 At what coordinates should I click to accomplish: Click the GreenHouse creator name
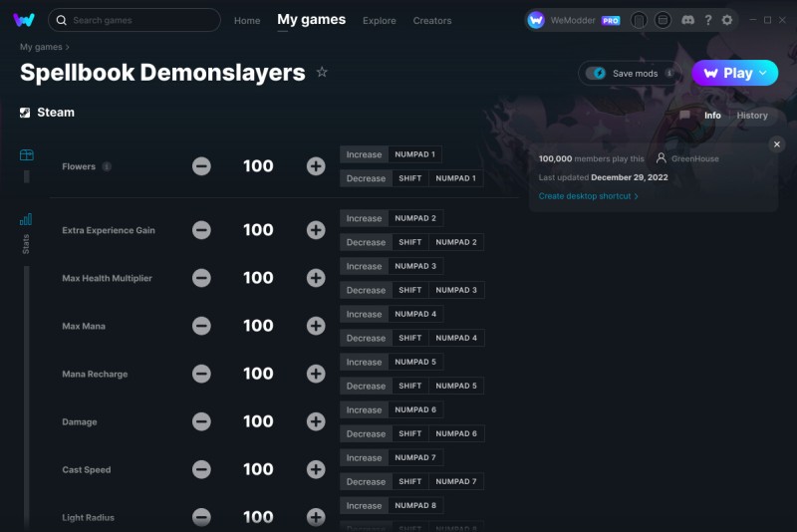[x=694, y=158]
